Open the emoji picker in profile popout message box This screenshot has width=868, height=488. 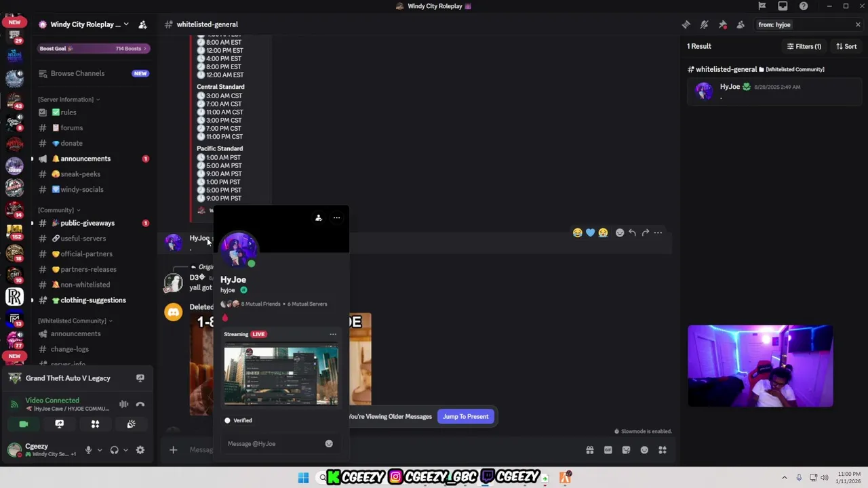(329, 443)
